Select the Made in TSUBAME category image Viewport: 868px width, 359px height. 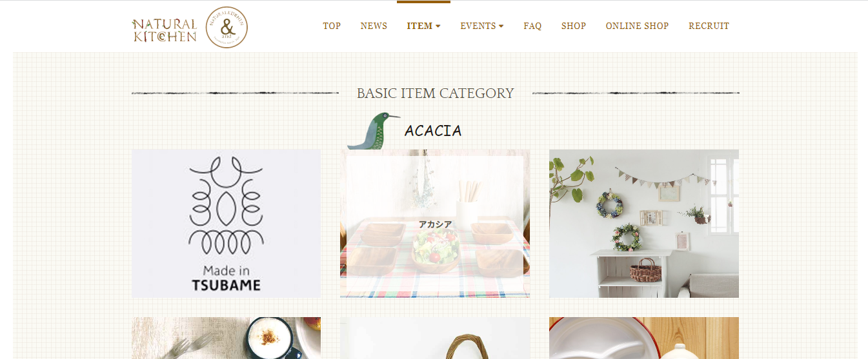coord(226,224)
